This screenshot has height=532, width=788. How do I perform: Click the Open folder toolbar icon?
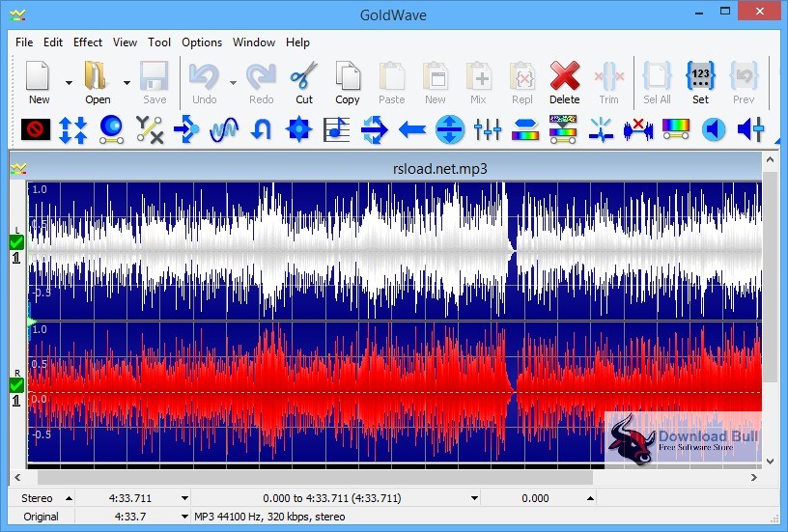[96, 76]
